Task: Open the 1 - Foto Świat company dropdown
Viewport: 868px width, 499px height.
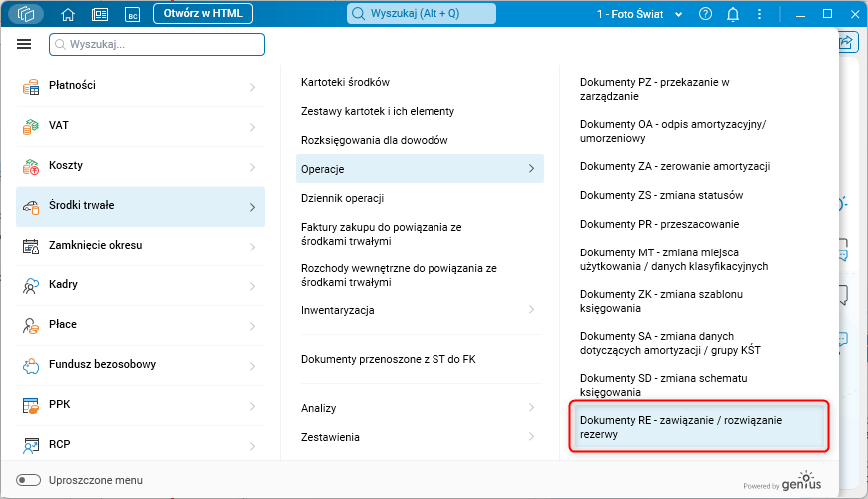Action: coord(639,14)
